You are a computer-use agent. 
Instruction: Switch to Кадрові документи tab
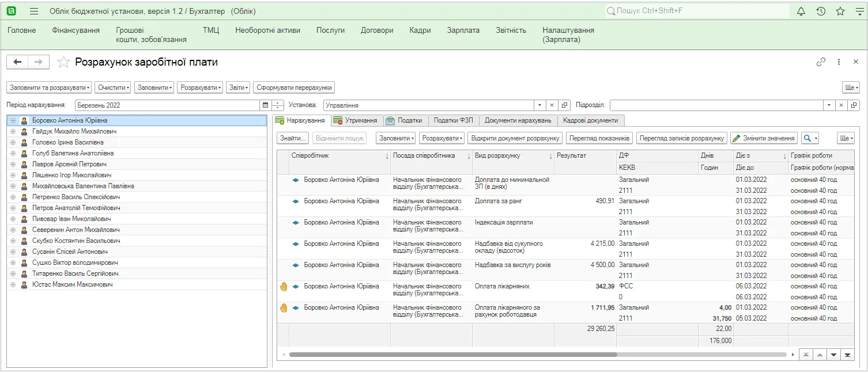point(591,120)
